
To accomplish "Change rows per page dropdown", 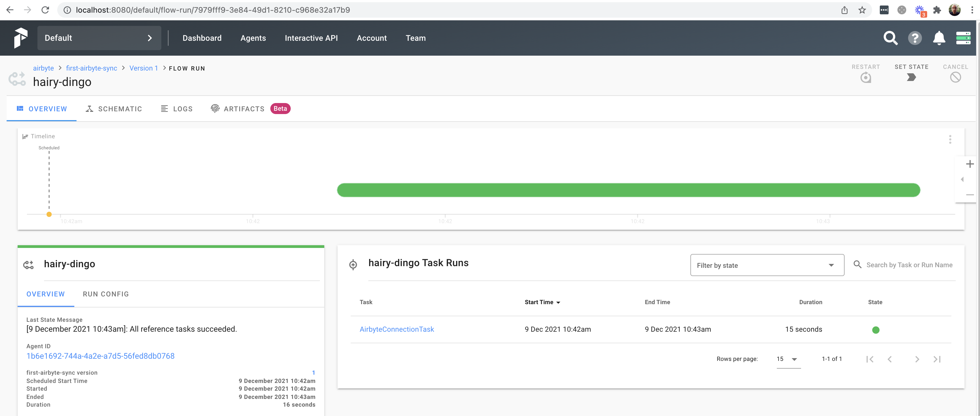I will 788,359.
